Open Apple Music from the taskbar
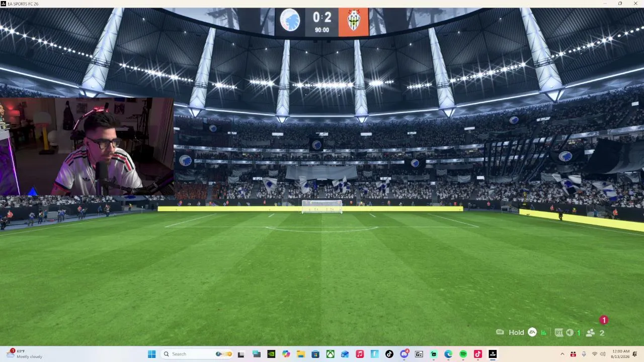The height and width of the screenshot is (362, 644). pos(360,354)
